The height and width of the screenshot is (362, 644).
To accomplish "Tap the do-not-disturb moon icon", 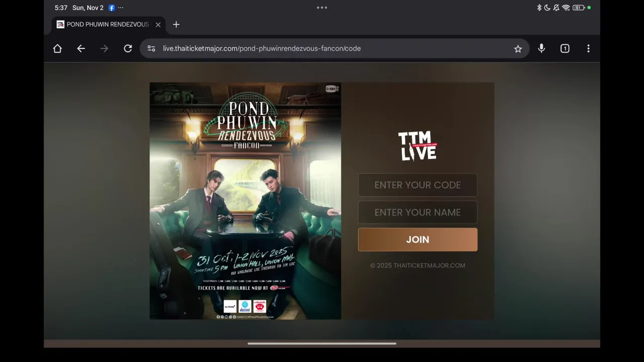I will pyautogui.click(x=547, y=8).
